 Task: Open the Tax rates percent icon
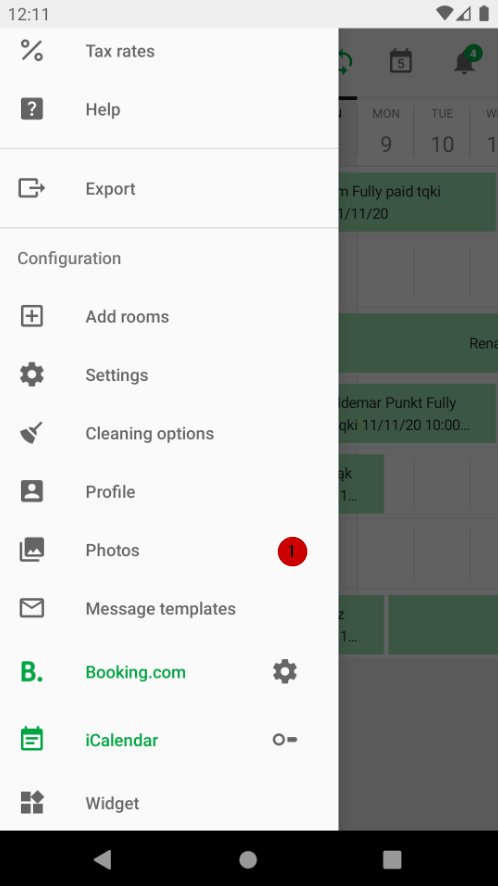(32, 51)
